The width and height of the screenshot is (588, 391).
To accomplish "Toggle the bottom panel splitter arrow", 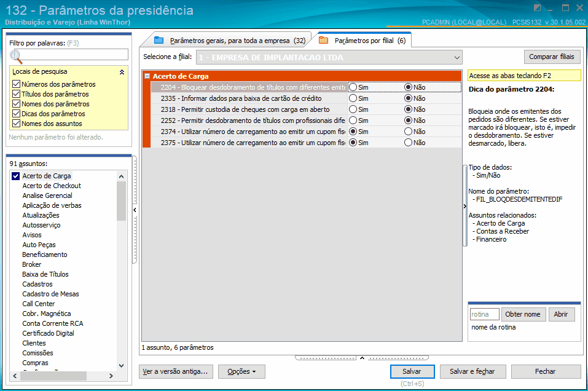I will pos(362,358).
